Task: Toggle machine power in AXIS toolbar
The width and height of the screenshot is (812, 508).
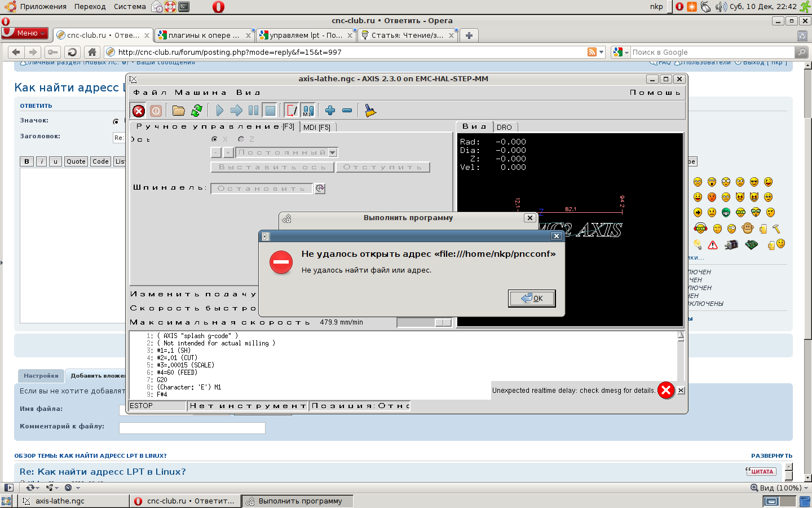Action: click(156, 111)
